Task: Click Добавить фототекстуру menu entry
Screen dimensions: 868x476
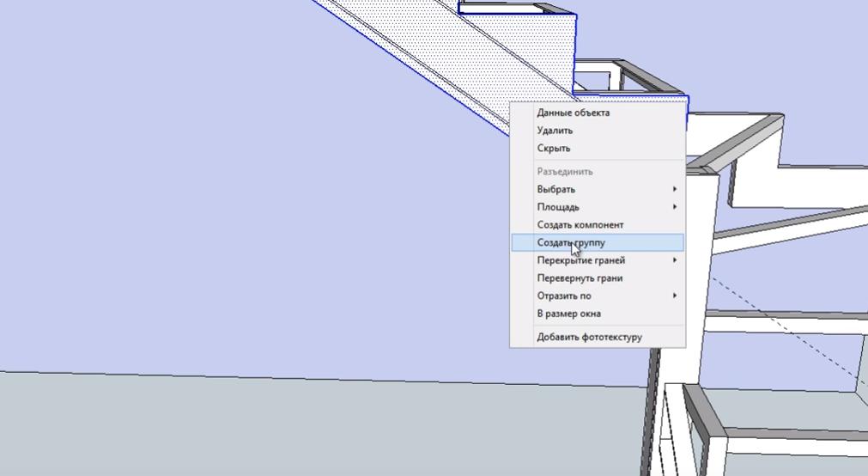Action: 589,337
